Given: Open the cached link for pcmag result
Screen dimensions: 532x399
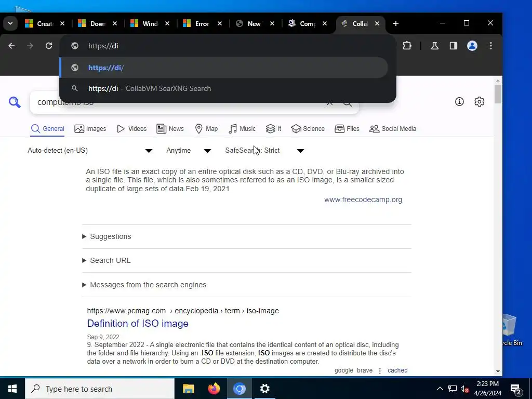Looking at the screenshot, I should 397,370.
